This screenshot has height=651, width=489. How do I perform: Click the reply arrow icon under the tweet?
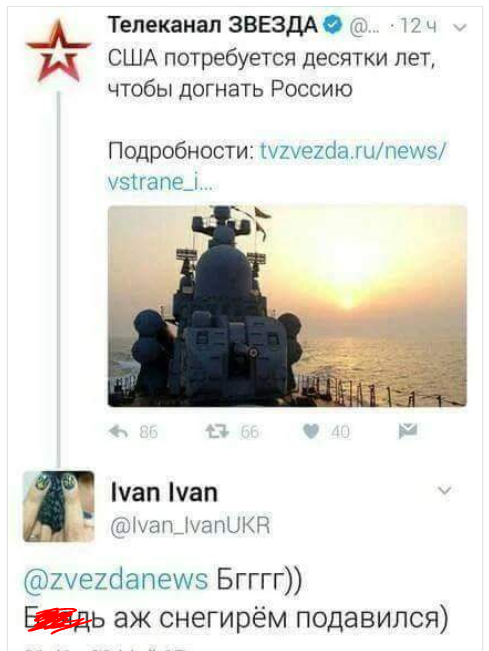tap(119, 432)
